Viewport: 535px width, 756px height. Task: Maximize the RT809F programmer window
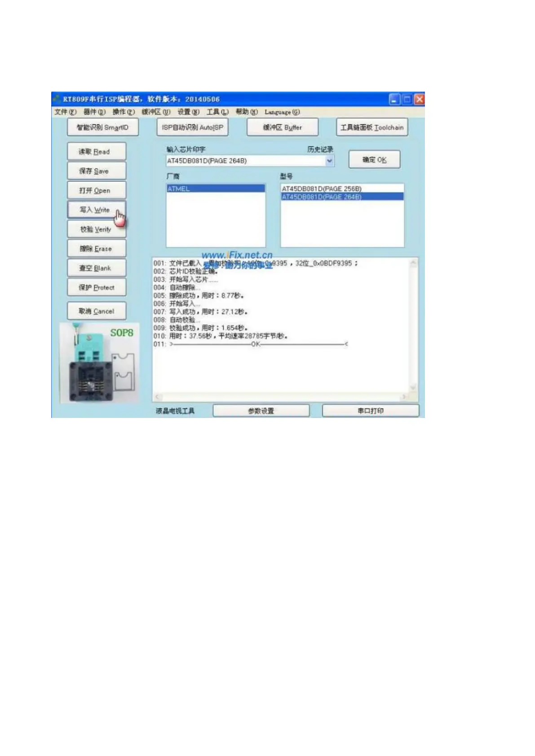407,99
